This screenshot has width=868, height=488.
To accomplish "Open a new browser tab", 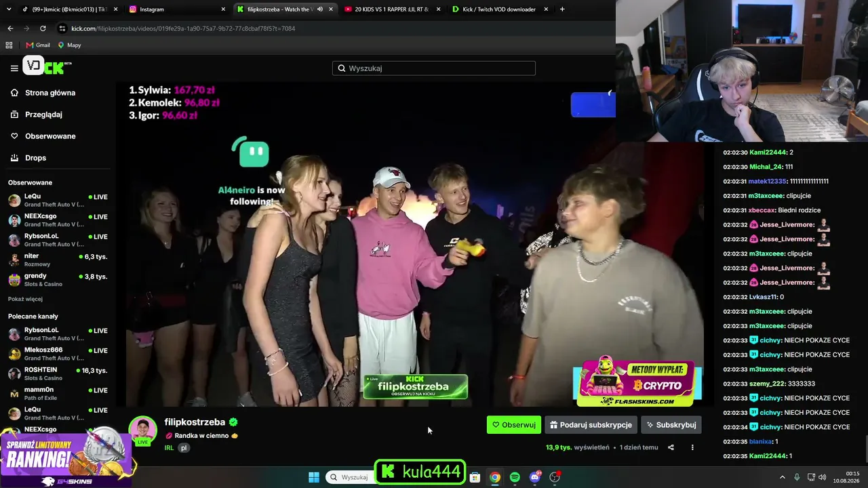I will point(562,9).
